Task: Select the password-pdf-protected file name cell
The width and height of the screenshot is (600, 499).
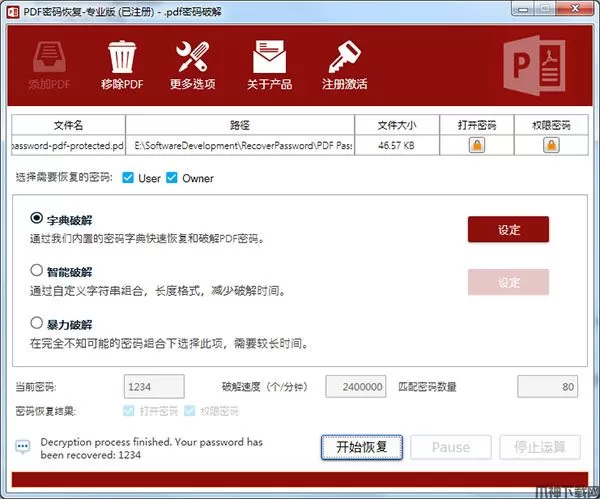Action: click(x=68, y=145)
